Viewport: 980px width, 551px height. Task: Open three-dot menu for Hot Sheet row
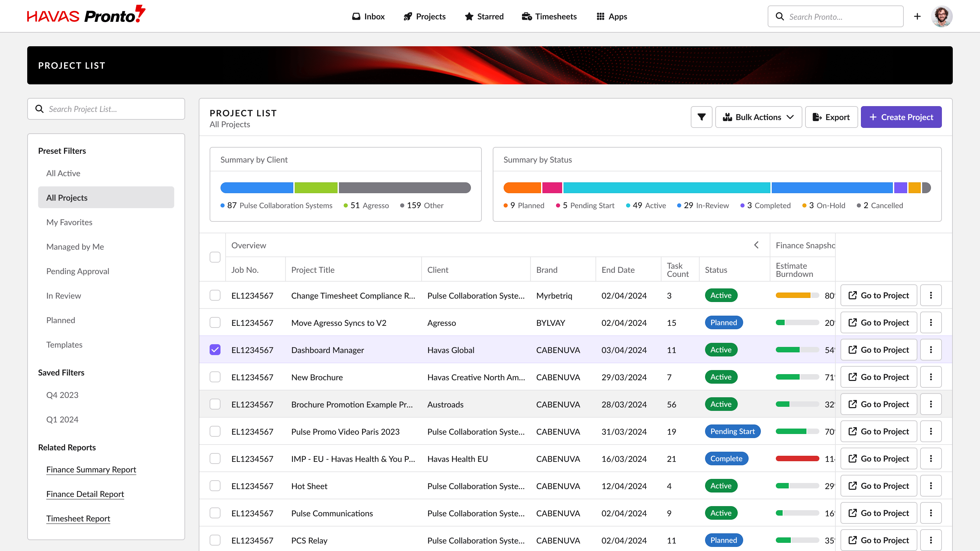931,486
